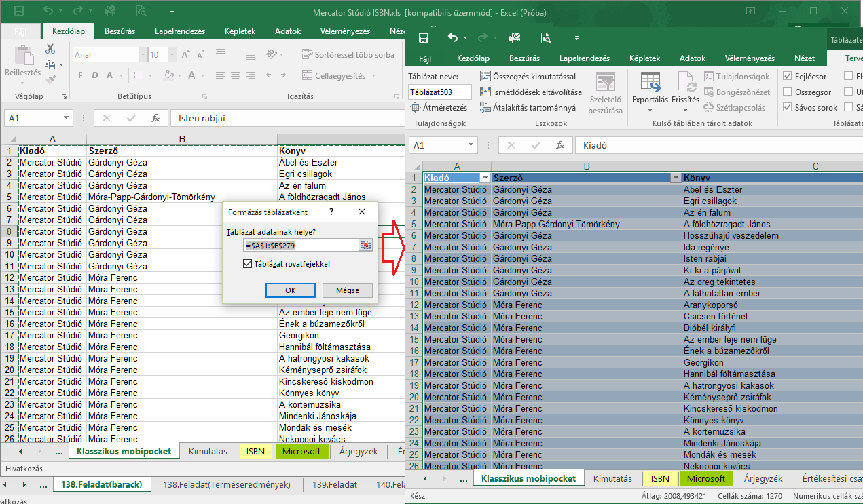863x504 pixels.
Task: Open the 139.Feladat tab at the bottom
Action: click(335, 484)
